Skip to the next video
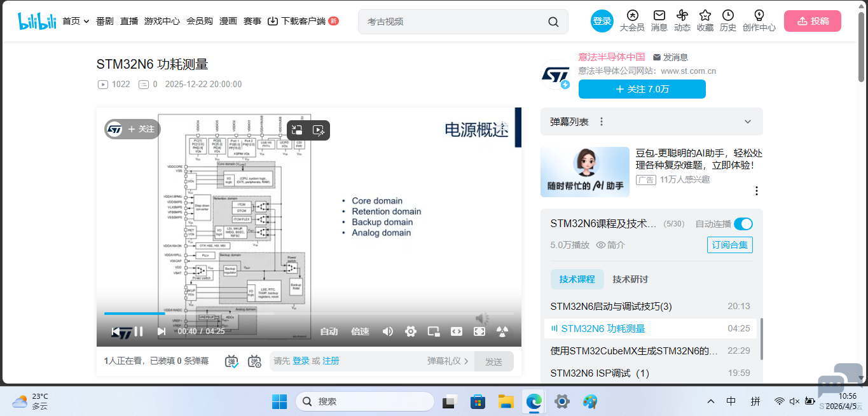The image size is (868, 416). pos(161,331)
